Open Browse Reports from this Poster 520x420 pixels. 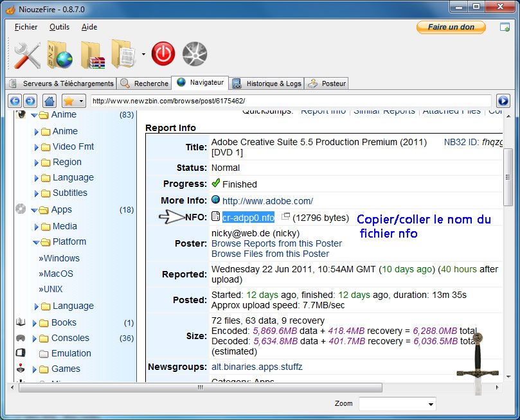point(276,243)
